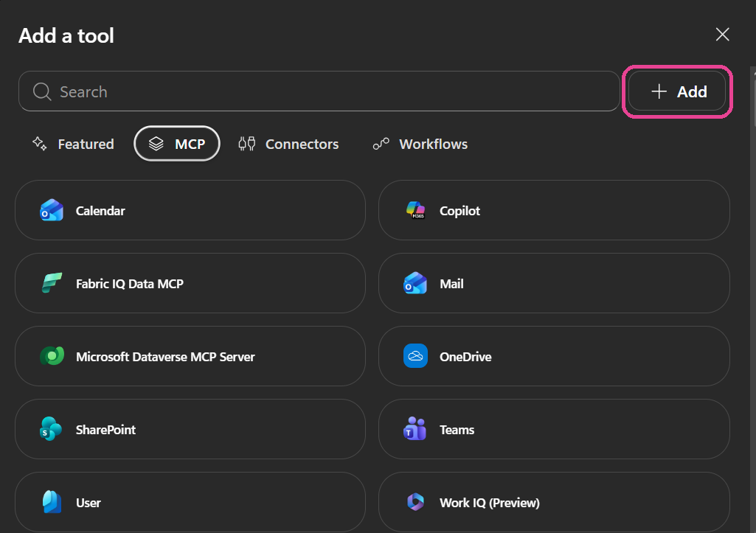The height and width of the screenshot is (533, 756).
Task: Click the Dataverse MCP Server icon
Action: 52,356
